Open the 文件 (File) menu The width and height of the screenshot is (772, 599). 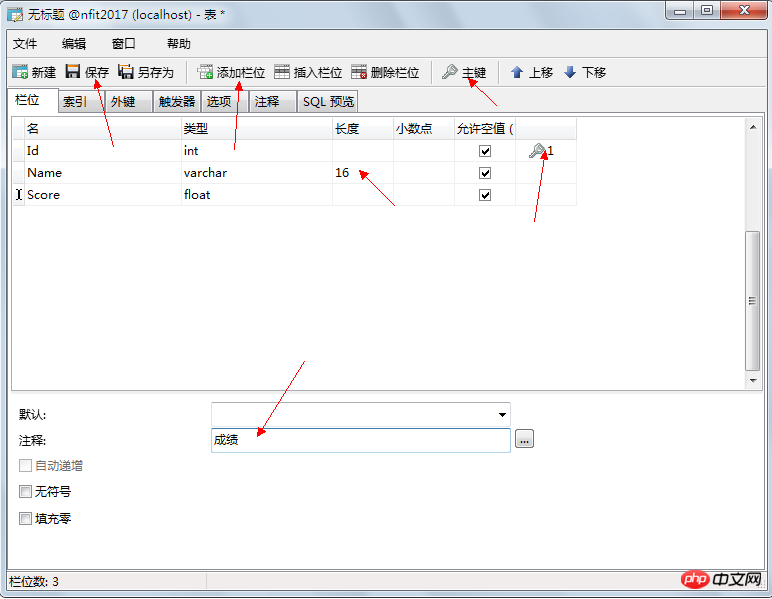(x=25, y=44)
